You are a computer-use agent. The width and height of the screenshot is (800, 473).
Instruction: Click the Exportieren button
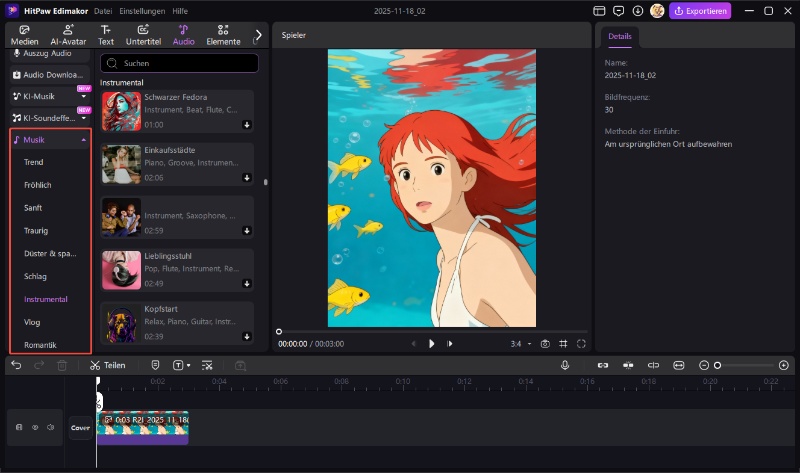tap(700, 11)
